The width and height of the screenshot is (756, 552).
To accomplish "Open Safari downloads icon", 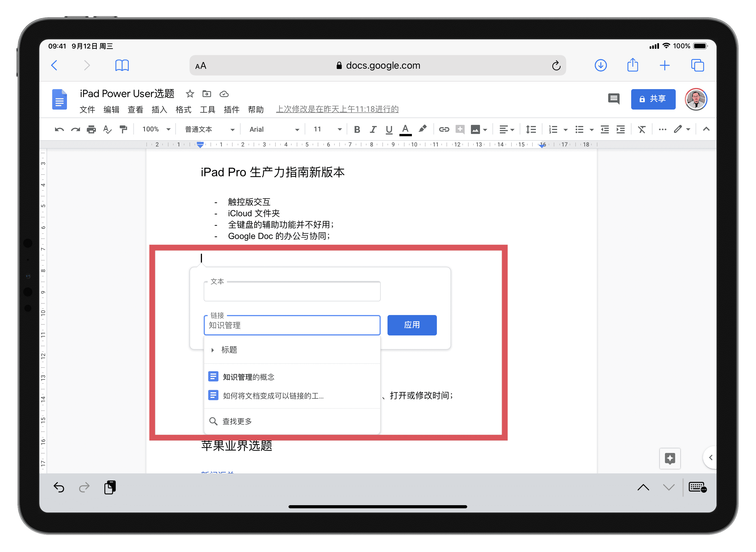I will 600,65.
